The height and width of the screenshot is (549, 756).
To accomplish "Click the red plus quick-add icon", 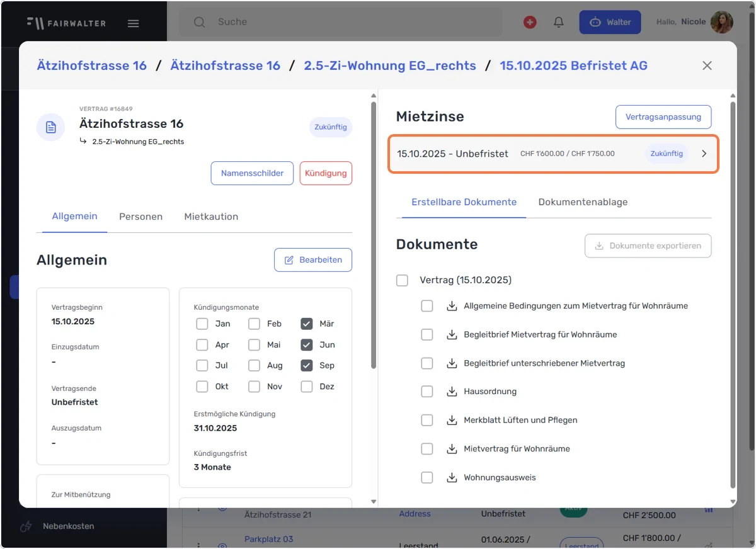I will 530,22.
